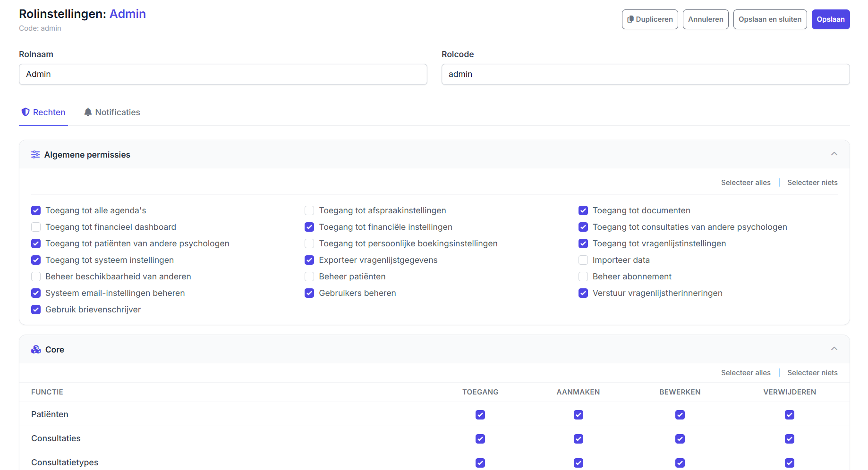The height and width of the screenshot is (470, 868).
Task: Click the TOEGANG column header
Action: pyautogui.click(x=480, y=392)
